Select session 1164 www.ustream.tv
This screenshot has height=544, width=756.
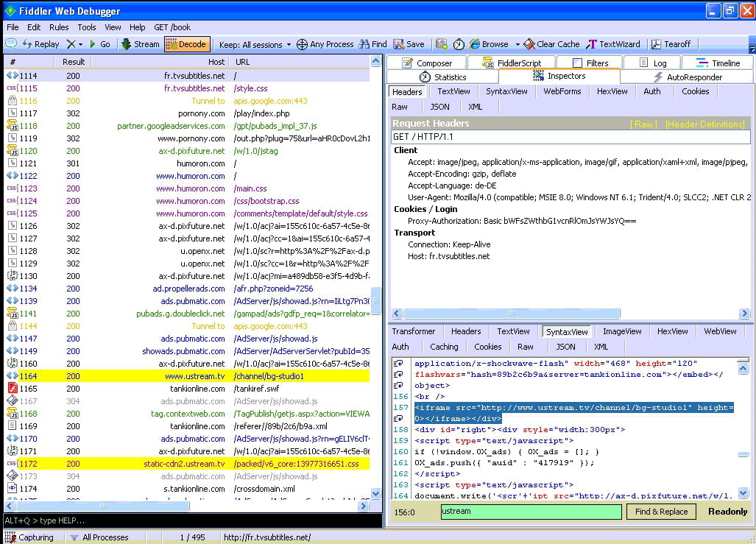[187, 376]
